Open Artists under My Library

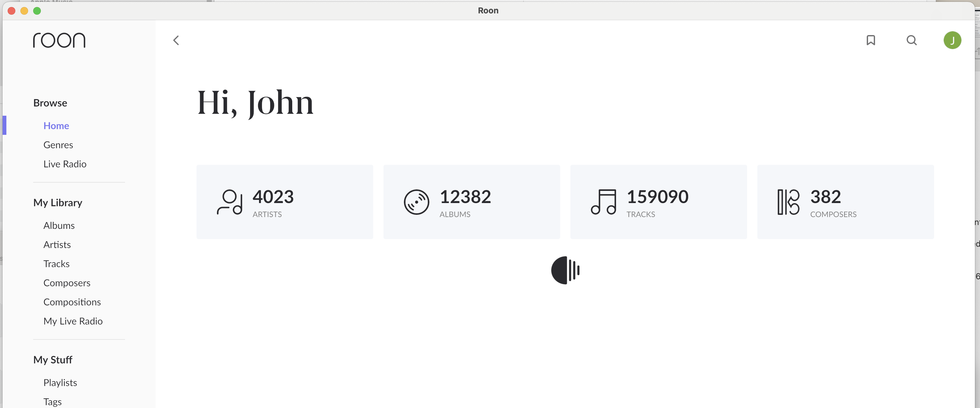pos(57,244)
